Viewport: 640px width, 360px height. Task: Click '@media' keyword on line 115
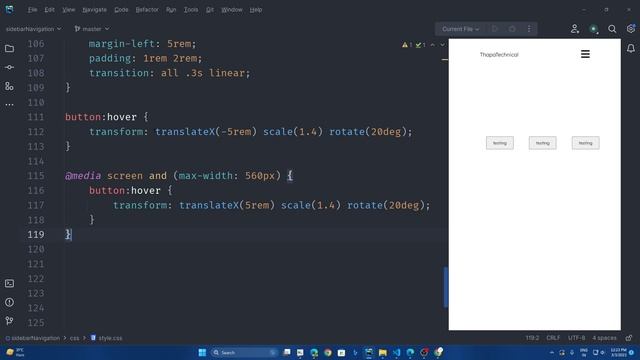point(83,176)
